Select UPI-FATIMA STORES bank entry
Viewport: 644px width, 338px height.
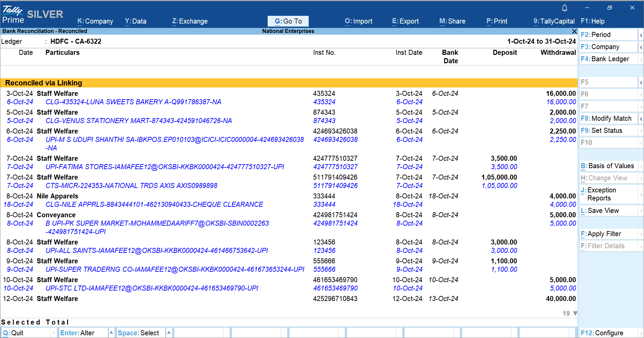289,167
